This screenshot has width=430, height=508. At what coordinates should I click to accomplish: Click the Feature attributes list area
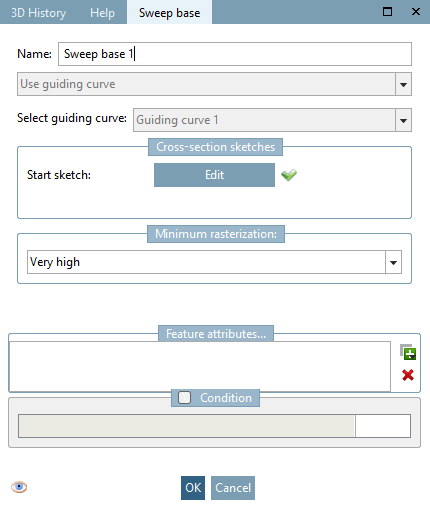[x=200, y=366]
